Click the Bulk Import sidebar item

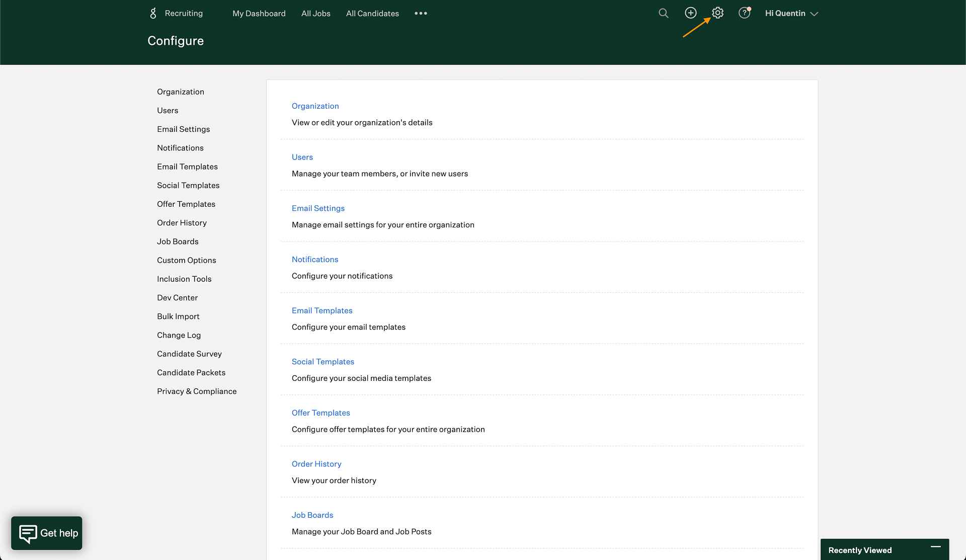tap(179, 316)
